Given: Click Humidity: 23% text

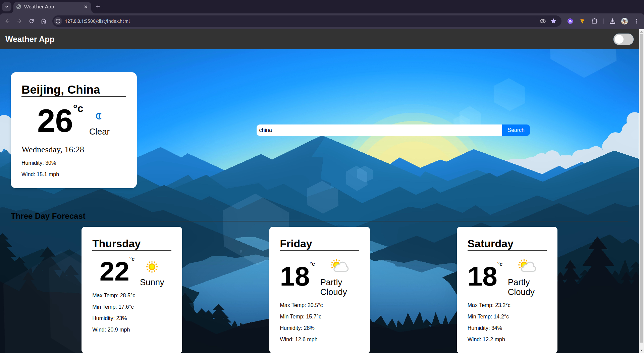Looking at the screenshot, I should click(x=110, y=318).
